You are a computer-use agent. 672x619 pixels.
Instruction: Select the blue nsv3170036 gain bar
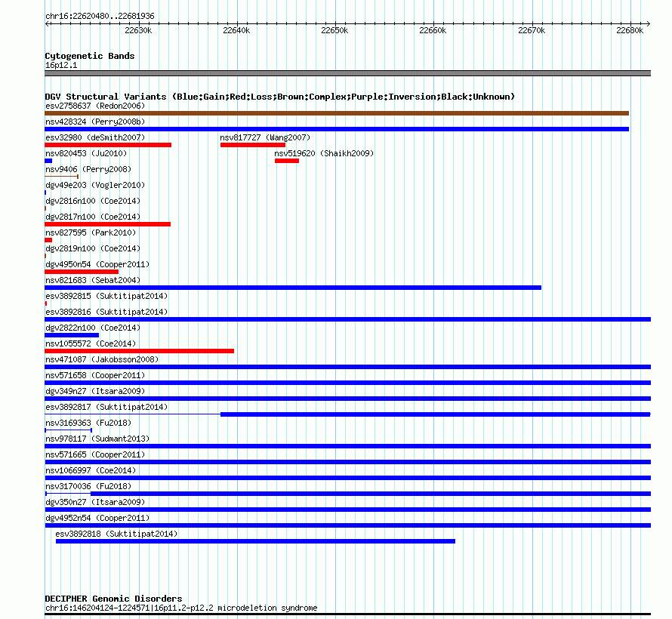tap(371, 494)
